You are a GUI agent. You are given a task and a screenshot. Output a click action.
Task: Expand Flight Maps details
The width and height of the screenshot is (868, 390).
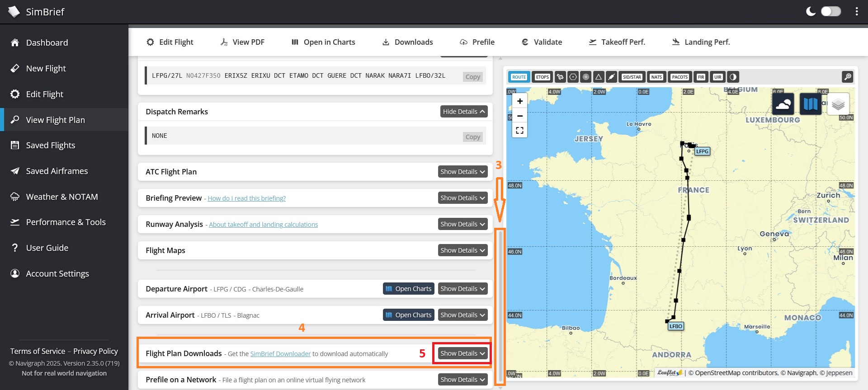tap(462, 250)
